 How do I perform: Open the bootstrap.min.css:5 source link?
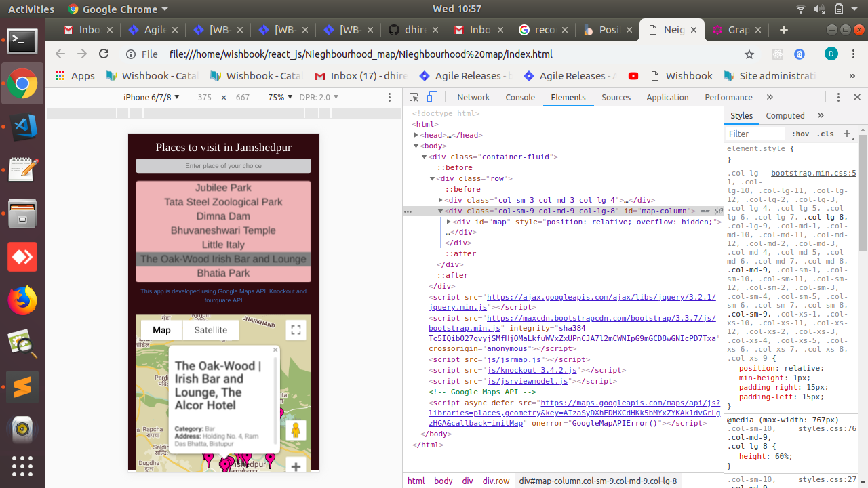(x=814, y=173)
